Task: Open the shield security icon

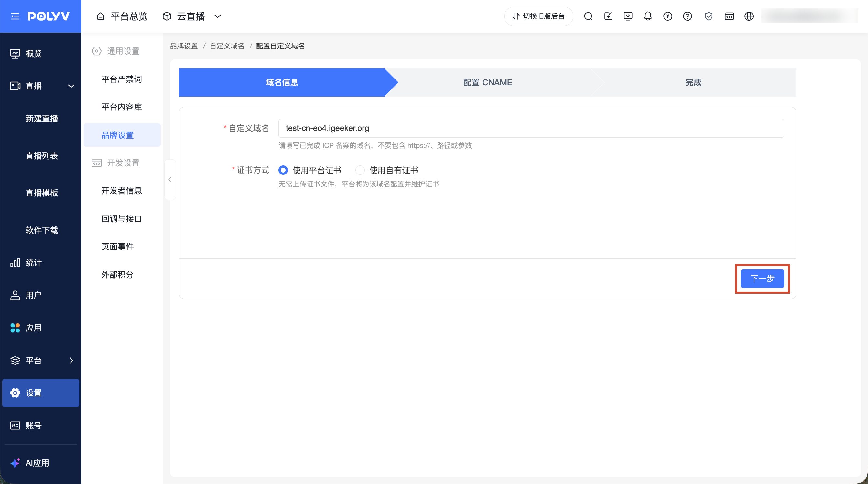Action: (x=709, y=16)
